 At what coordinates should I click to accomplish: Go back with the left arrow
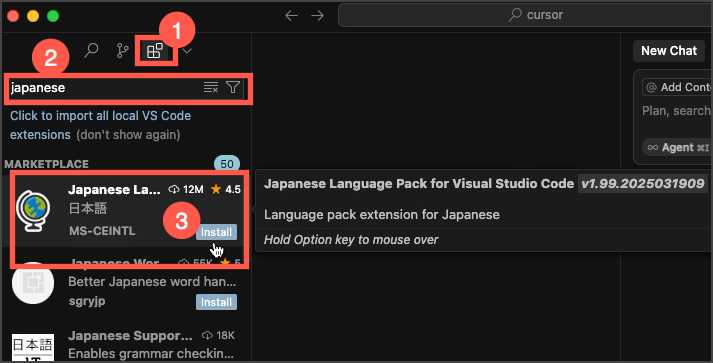(291, 15)
